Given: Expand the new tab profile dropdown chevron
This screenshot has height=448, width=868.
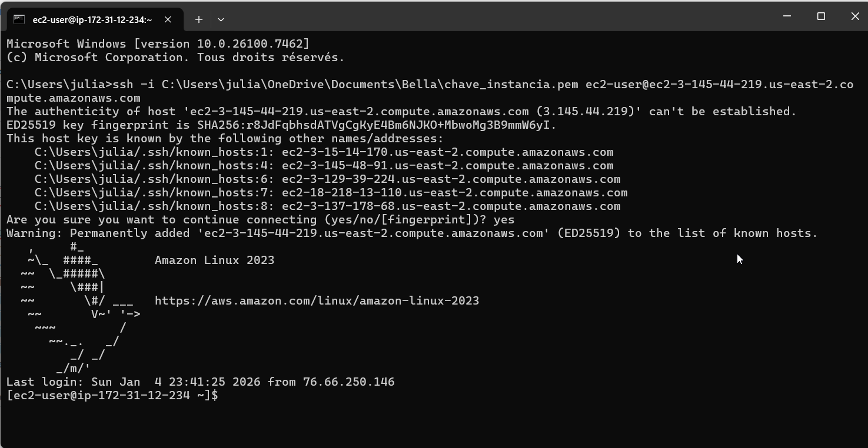Looking at the screenshot, I should click(221, 19).
